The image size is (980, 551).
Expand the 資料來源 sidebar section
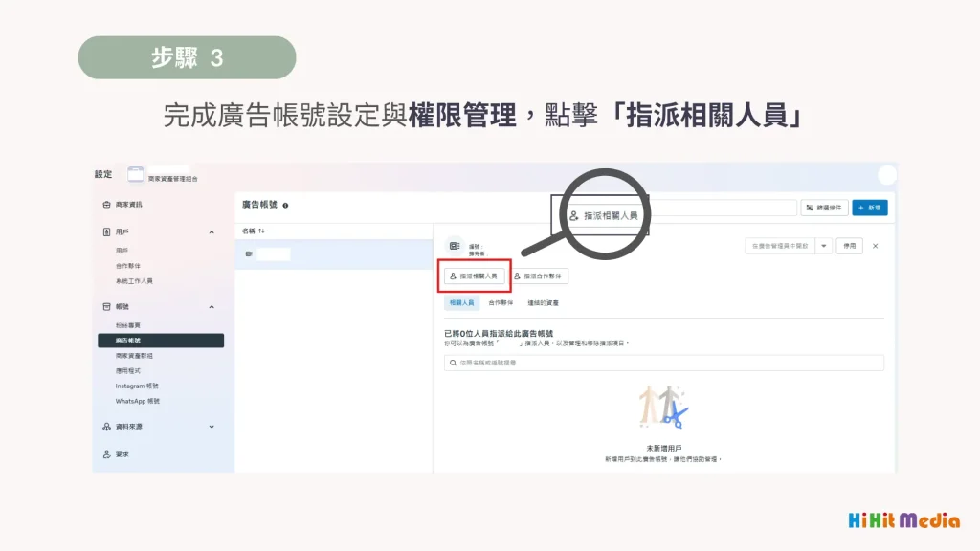pyautogui.click(x=212, y=427)
